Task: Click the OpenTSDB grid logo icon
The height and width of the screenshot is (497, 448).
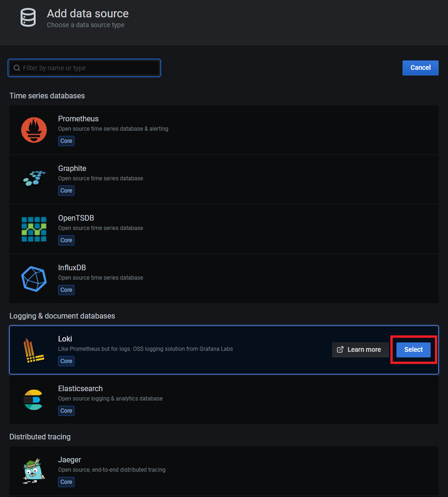Action: (x=34, y=229)
